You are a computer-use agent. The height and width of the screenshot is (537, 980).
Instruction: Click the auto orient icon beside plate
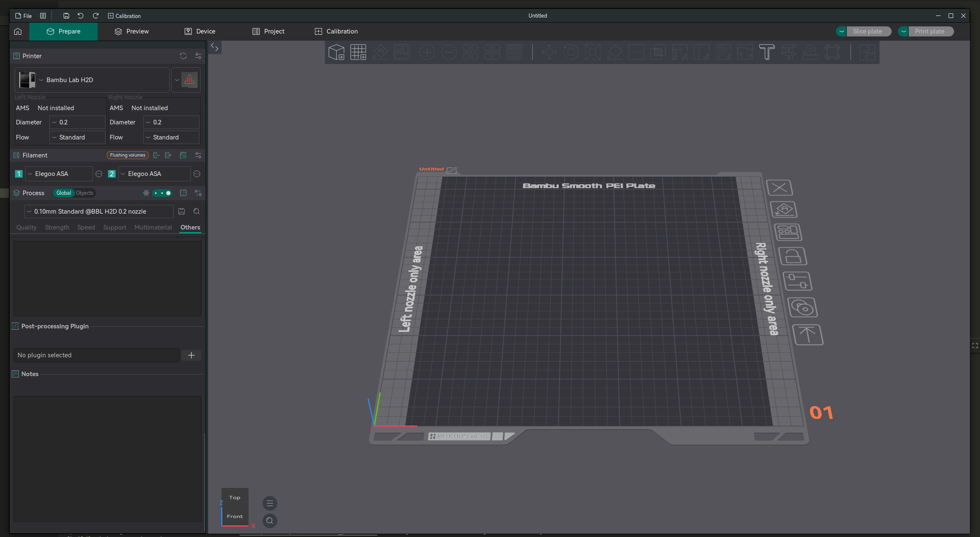(784, 209)
